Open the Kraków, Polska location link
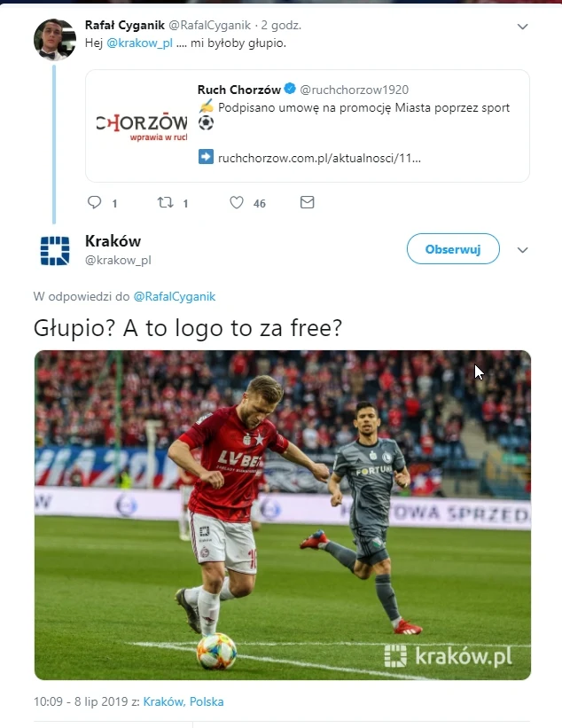 pos(183,701)
